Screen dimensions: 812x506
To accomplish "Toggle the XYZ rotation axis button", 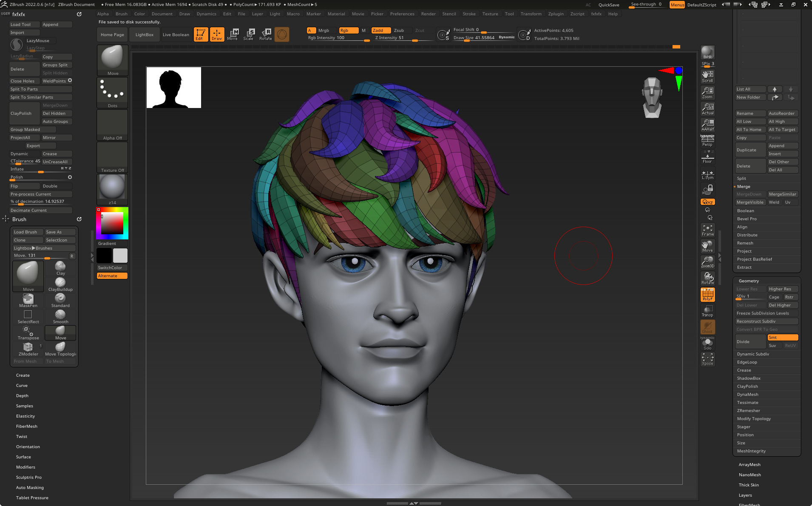I will (707, 202).
